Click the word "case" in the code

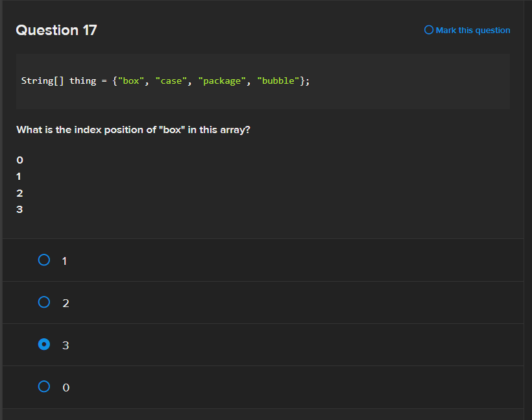pyautogui.click(x=171, y=80)
